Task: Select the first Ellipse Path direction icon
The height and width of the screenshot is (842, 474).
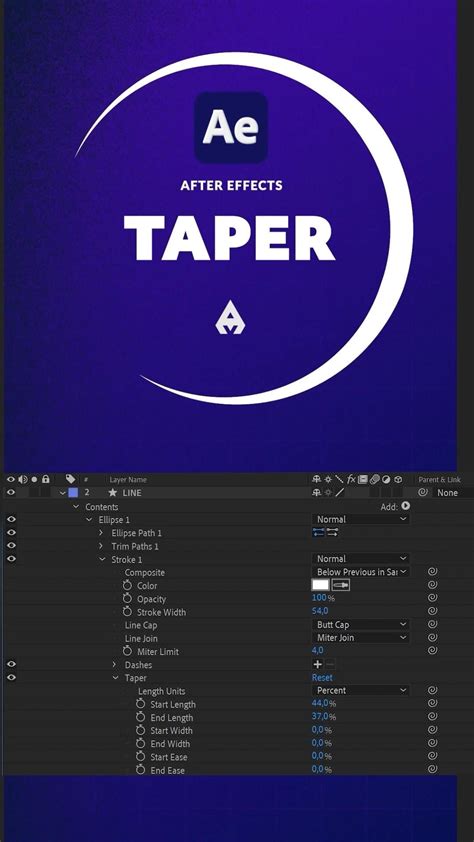Action: click(x=319, y=532)
